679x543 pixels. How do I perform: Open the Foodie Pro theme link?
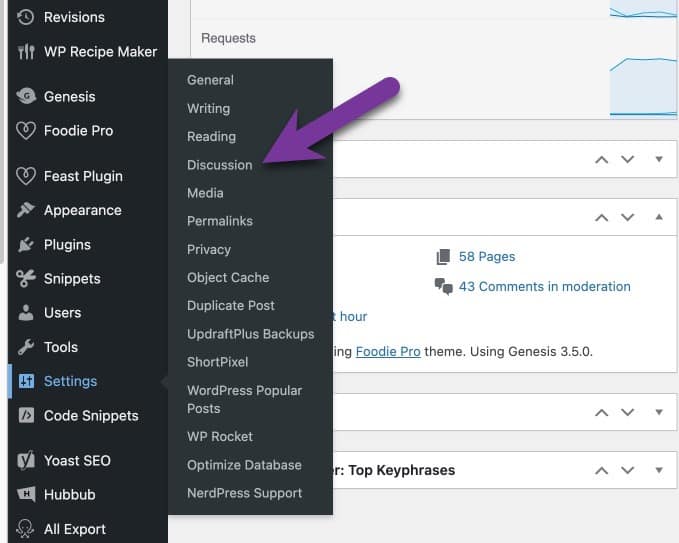point(388,351)
